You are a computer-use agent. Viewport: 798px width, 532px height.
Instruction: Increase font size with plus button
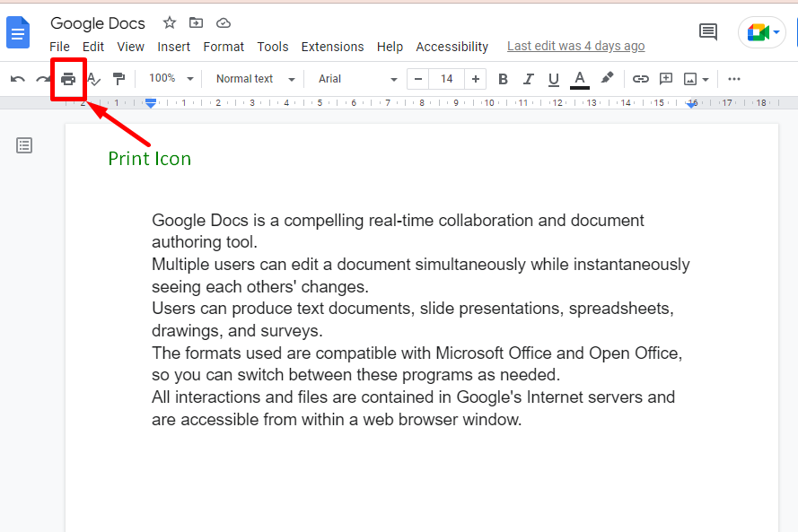(x=476, y=79)
